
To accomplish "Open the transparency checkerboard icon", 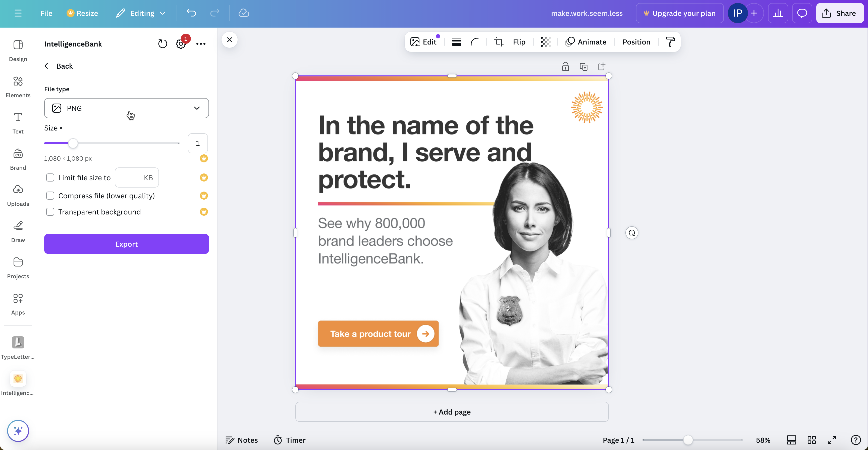I will tap(546, 42).
